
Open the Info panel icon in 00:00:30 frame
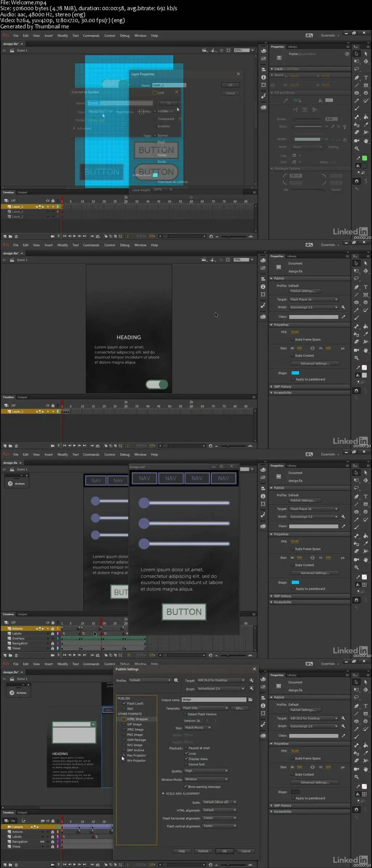(263, 287)
